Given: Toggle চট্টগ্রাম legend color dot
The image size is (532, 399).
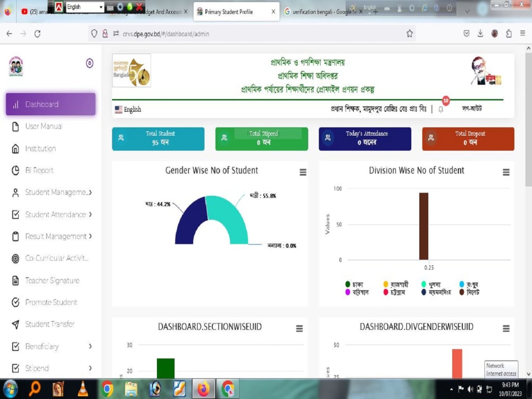Looking at the screenshot, I should point(386,292).
